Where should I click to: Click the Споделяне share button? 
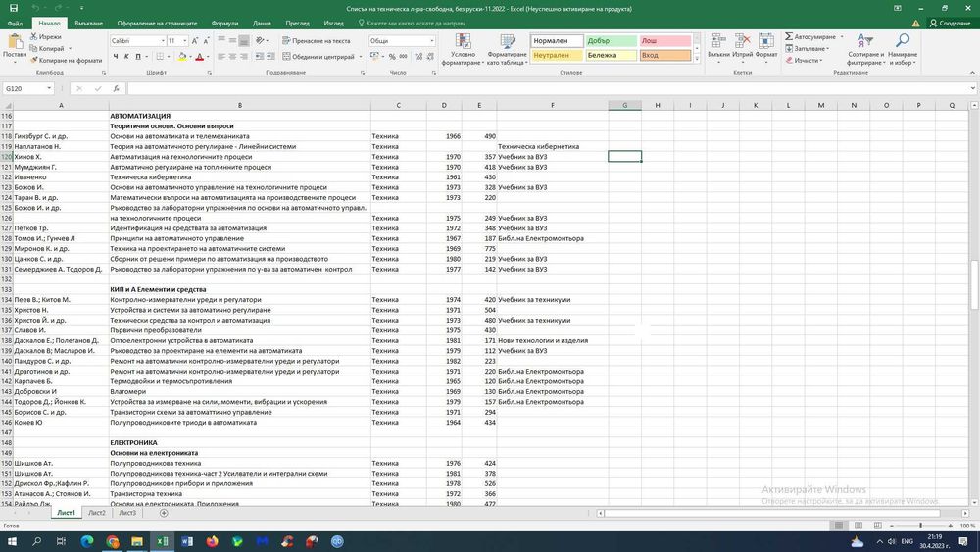point(950,24)
